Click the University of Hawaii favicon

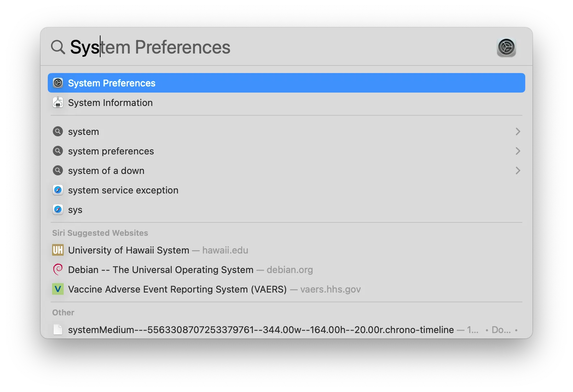(x=58, y=250)
